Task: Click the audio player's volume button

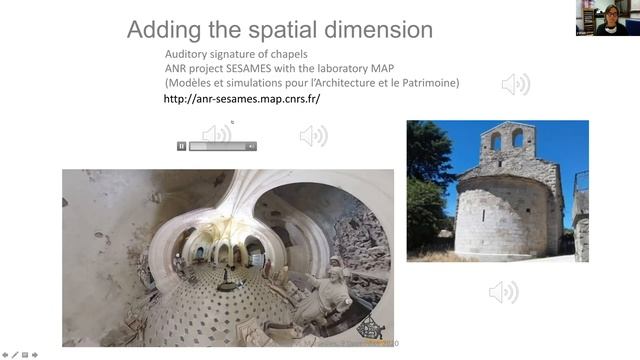Action: tap(251, 146)
